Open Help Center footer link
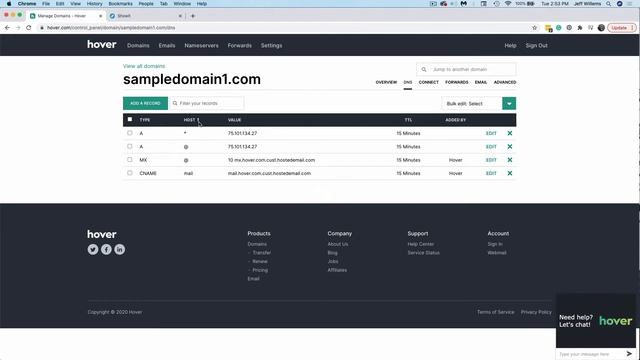Screen dimensions: 640x360 pos(421,244)
